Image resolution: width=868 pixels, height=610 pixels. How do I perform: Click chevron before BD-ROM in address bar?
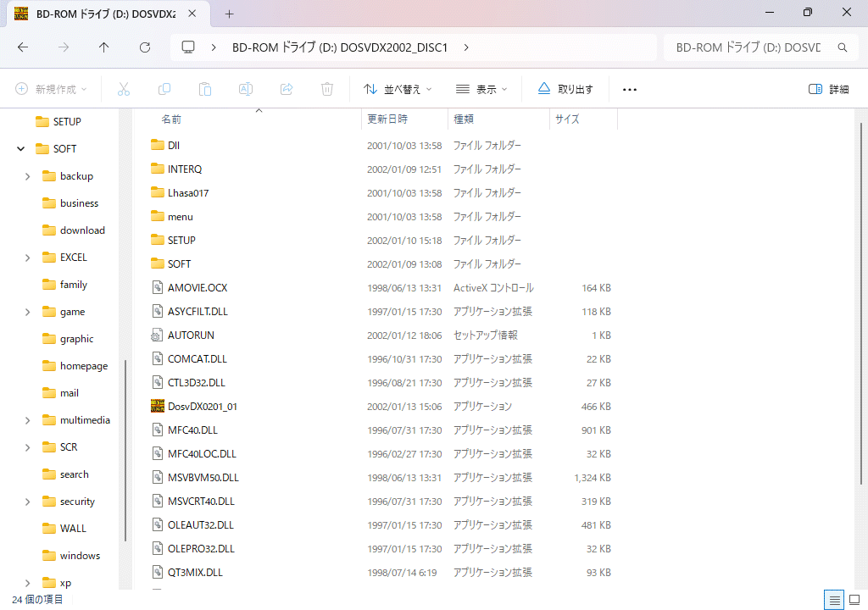(214, 47)
